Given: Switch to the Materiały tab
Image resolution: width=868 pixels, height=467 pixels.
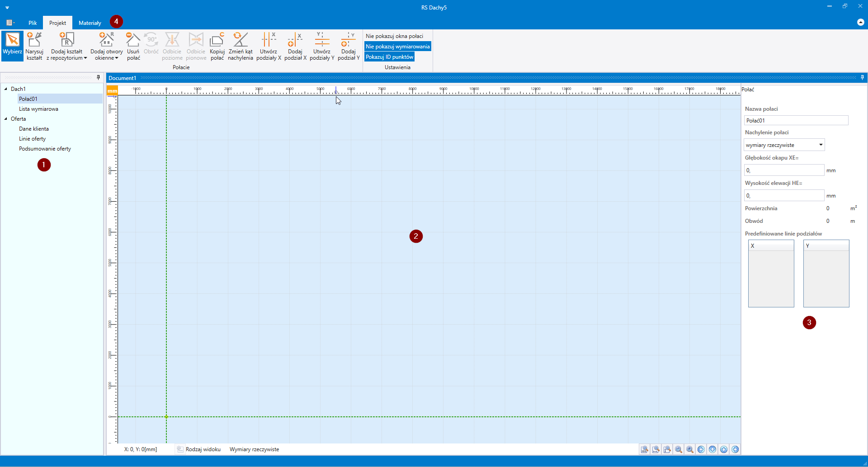Looking at the screenshot, I should 90,23.
